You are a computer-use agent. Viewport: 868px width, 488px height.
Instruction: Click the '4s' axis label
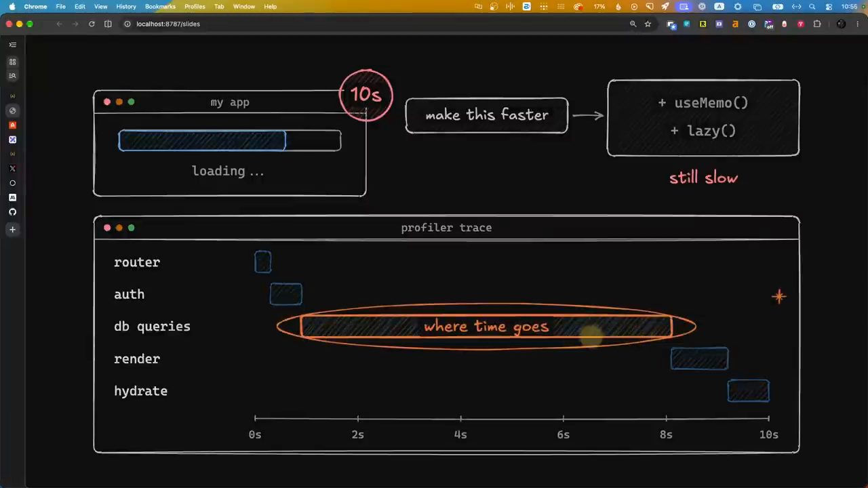[x=460, y=435]
